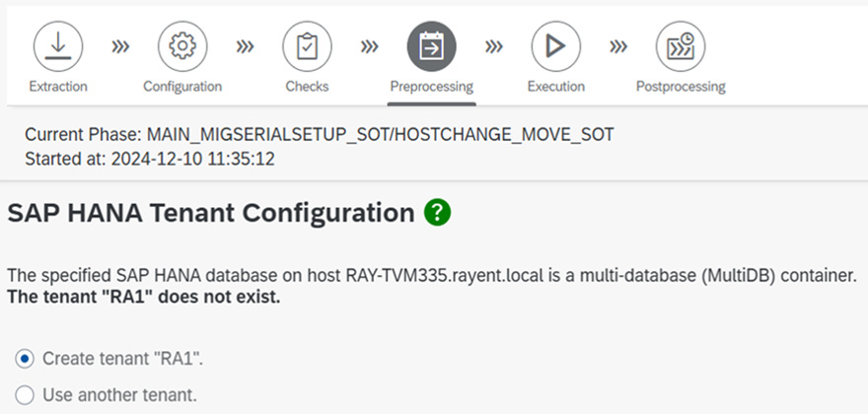Click the Checks step label
The height and width of the screenshot is (414, 868).
pos(307,87)
